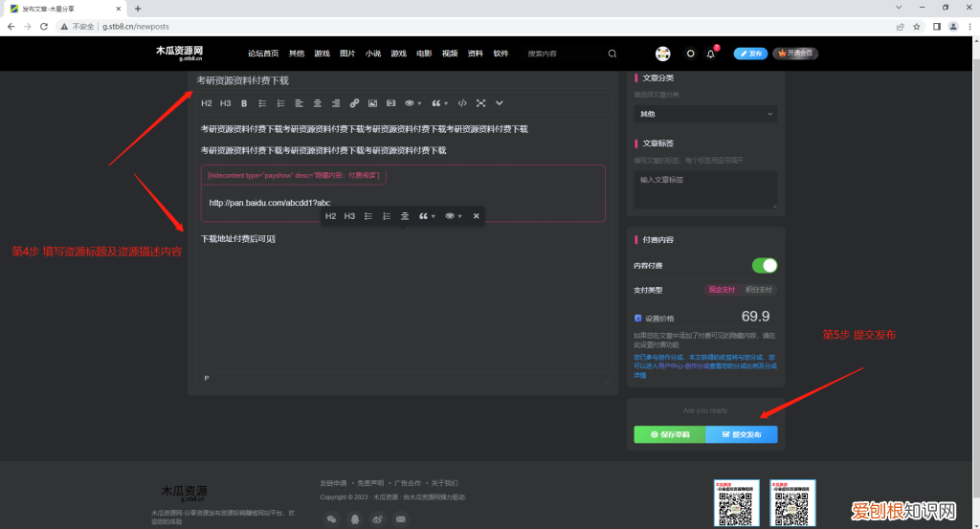Close the floating inline formatting toolbar
This screenshot has height=529, width=980.
click(x=476, y=216)
